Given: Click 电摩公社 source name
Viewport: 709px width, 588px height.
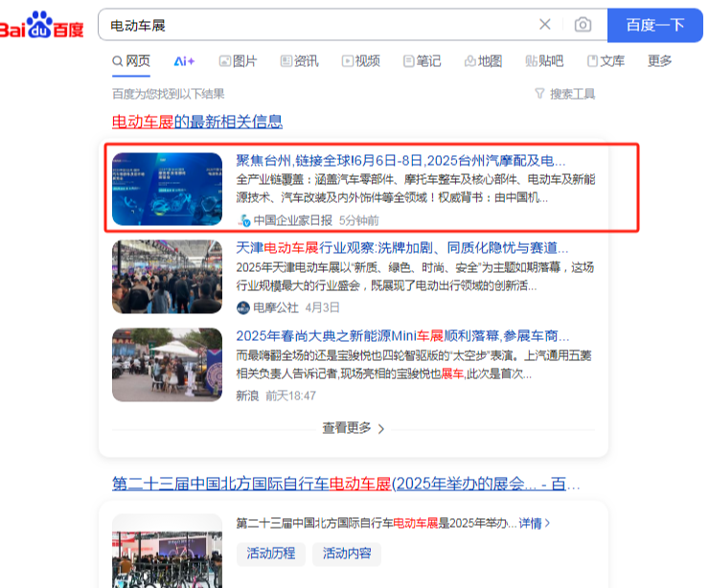Looking at the screenshot, I should (276, 307).
